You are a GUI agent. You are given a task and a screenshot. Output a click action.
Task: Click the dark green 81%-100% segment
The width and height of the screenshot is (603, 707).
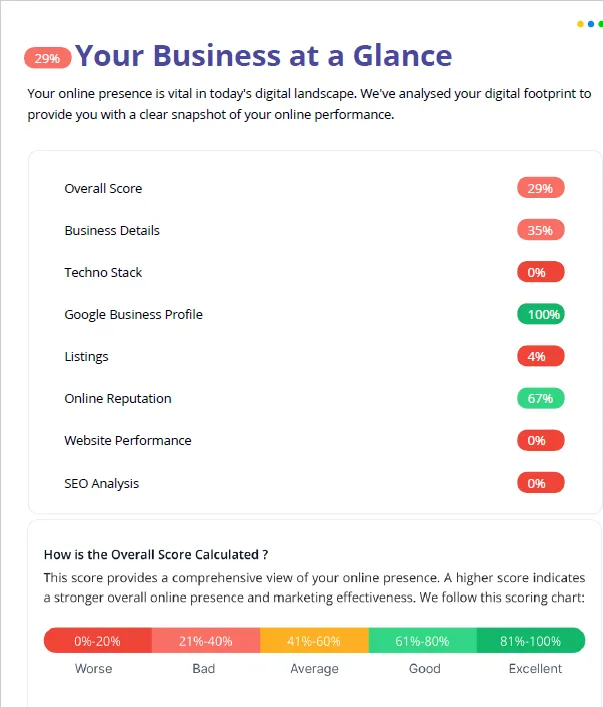click(x=531, y=640)
